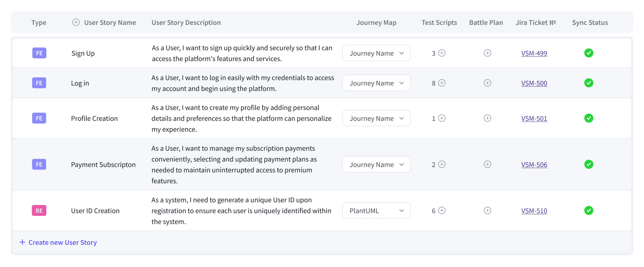Click sync status check for VSM-506 row
Viewport: 644px width, 267px height.
(589, 164)
